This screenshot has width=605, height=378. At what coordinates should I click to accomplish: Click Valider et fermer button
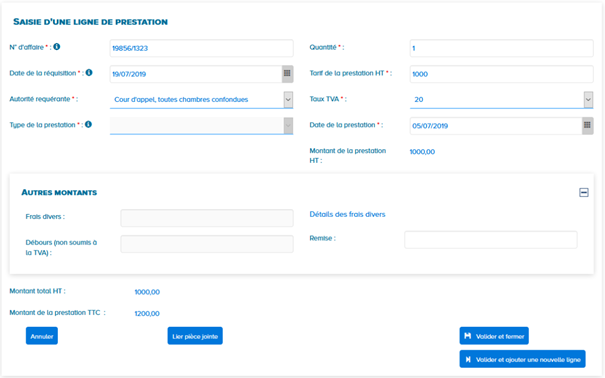(494, 336)
